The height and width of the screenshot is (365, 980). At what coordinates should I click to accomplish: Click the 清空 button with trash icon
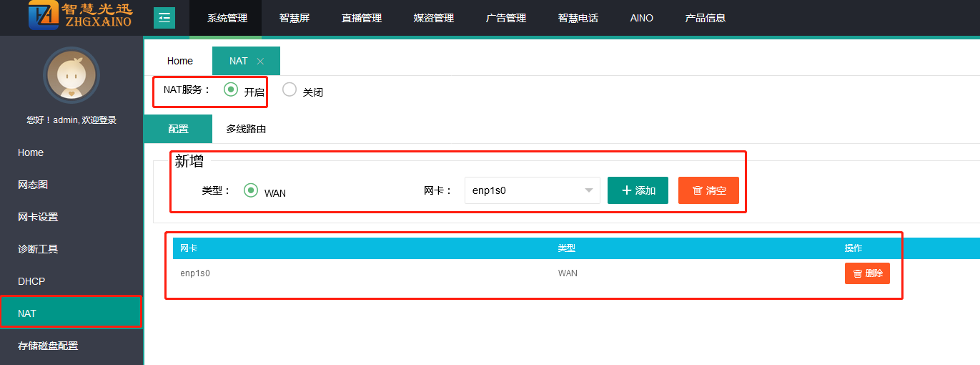(708, 190)
